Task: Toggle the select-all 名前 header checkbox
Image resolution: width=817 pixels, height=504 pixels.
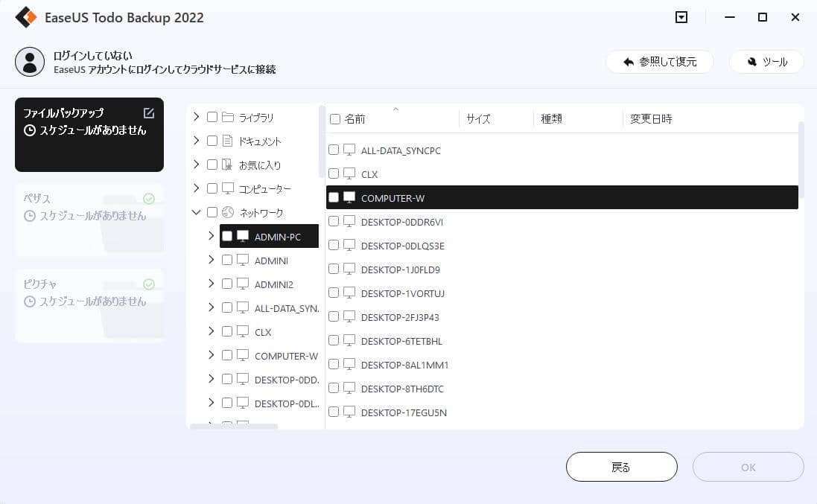Action: (x=335, y=119)
